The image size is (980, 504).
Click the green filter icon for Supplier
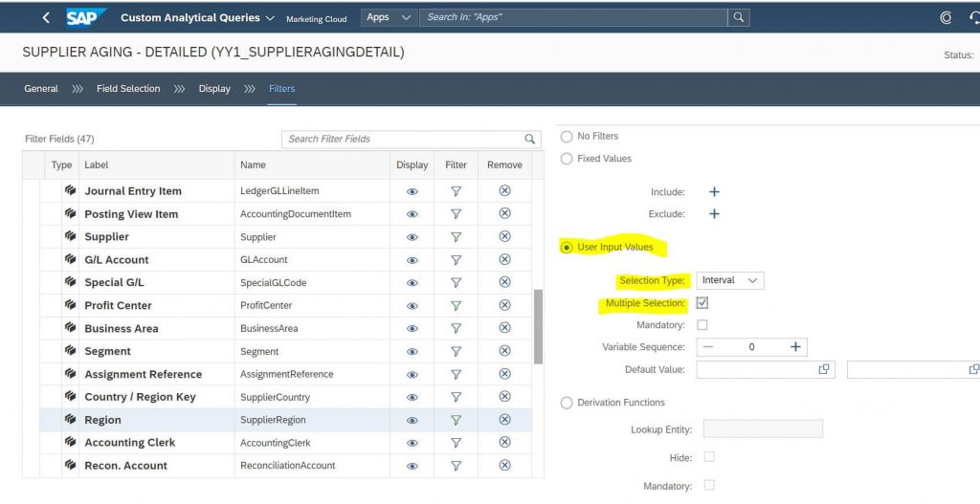tap(457, 237)
